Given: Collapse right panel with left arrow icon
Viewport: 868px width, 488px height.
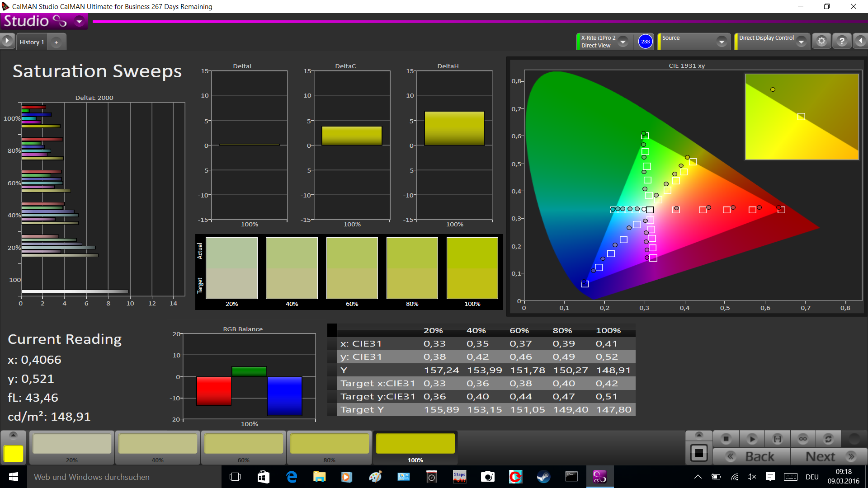Looking at the screenshot, I should click(860, 41).
